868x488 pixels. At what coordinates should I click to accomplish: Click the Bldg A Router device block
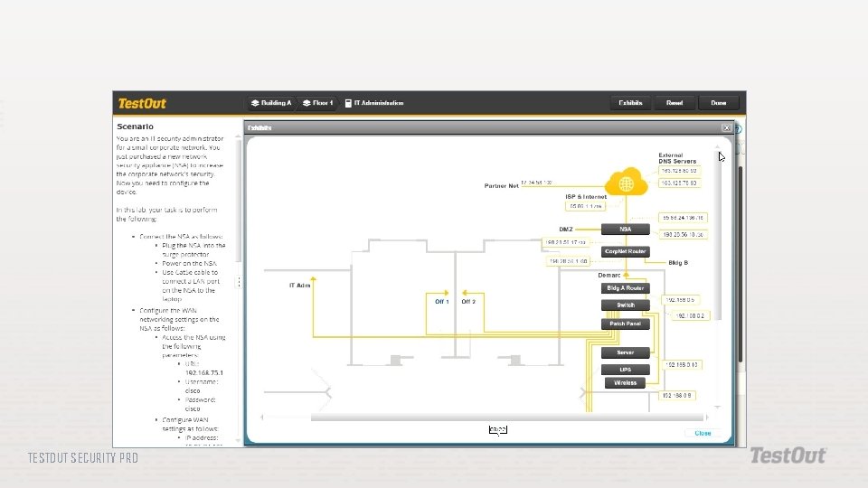(x=626, y=288)
